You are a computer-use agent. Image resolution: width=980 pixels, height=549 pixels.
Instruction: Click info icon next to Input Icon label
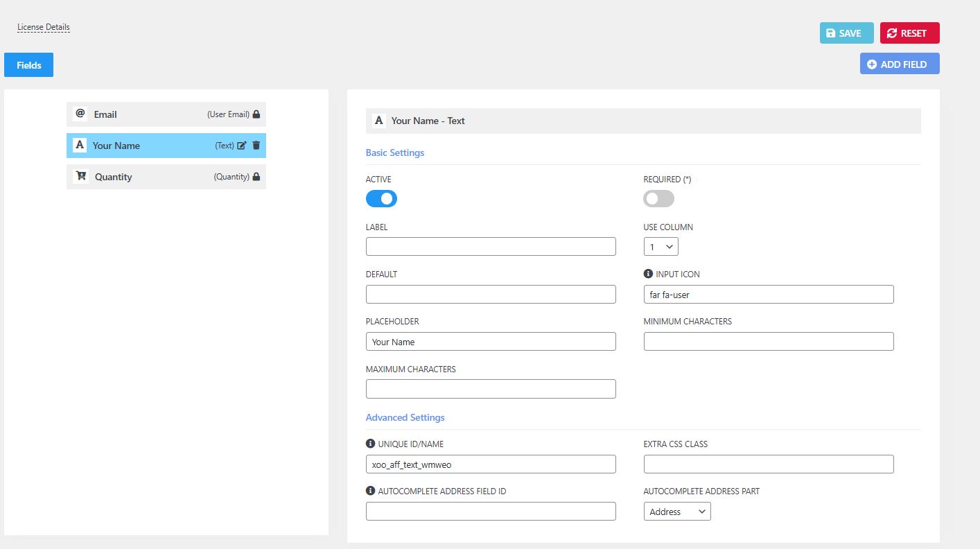(649, 274)
